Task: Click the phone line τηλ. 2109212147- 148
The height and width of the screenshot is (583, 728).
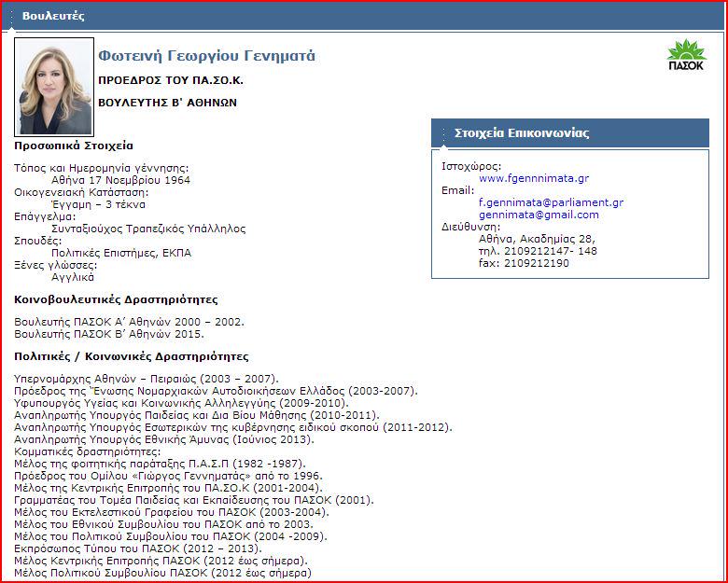Action: 539,251
